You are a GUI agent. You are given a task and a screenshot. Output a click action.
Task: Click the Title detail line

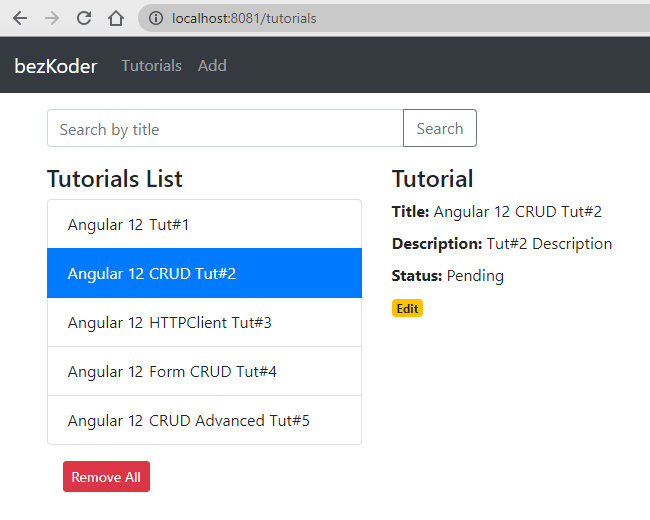tap(497, 211)
